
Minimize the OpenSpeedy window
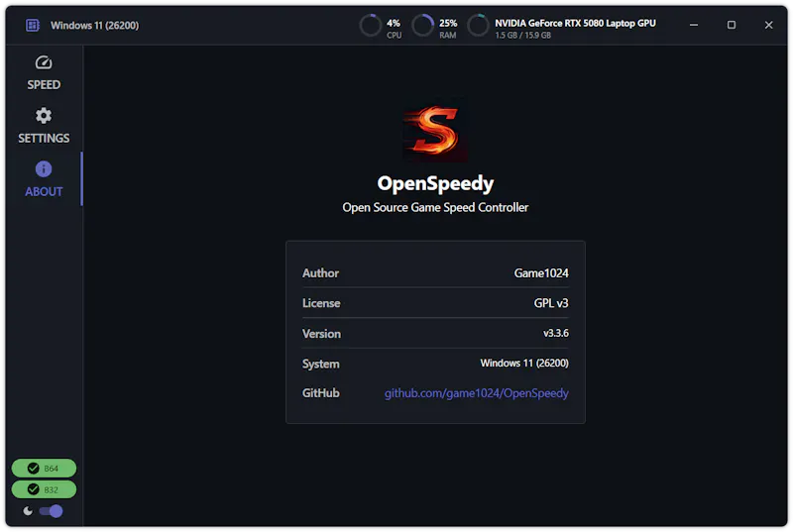pyautogui.click(x=694, y=25)
